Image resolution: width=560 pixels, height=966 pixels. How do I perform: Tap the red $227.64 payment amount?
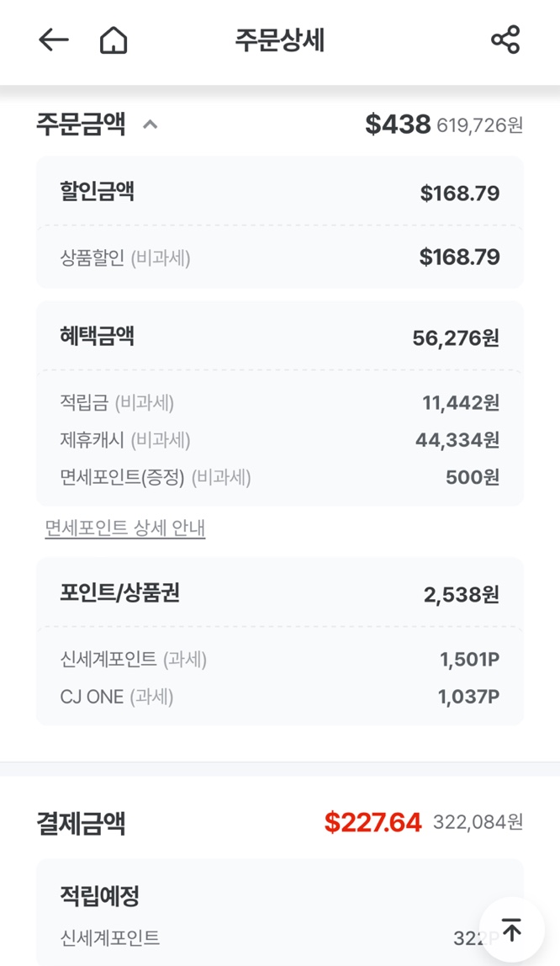click(x=372, y=822)
